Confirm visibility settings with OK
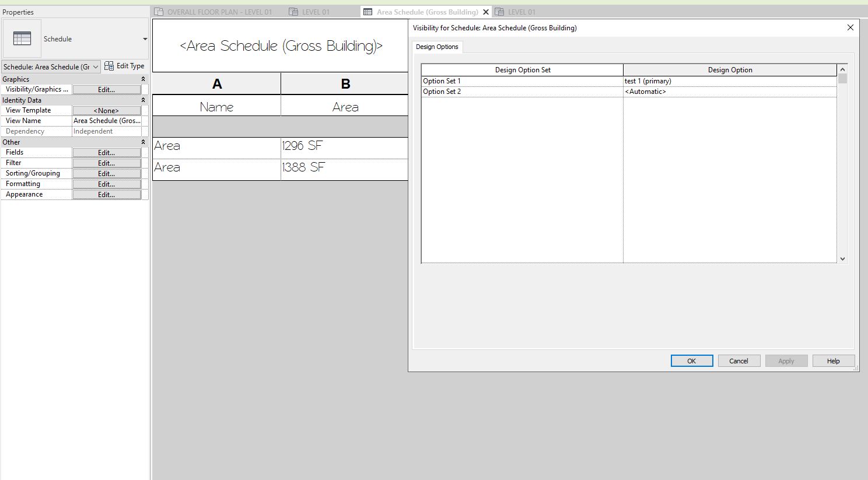The width and height of the screenshot is (868, 480). pos(691,360)
